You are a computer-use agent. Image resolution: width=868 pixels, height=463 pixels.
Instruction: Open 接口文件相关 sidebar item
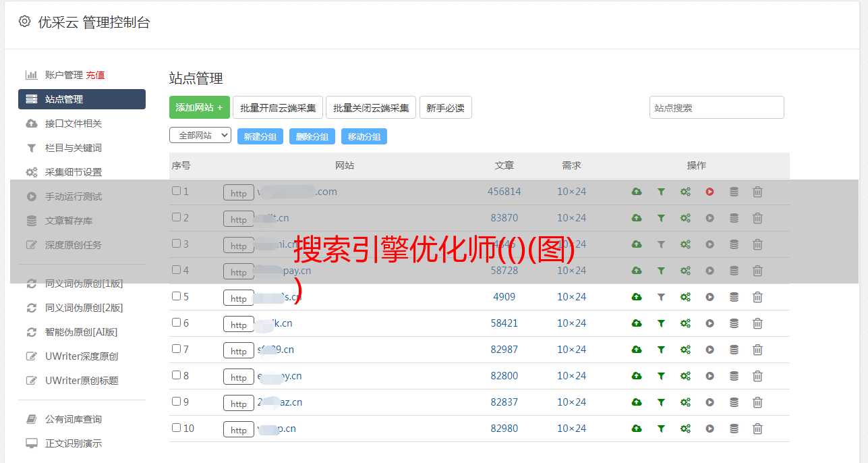[x=74, y=124]
